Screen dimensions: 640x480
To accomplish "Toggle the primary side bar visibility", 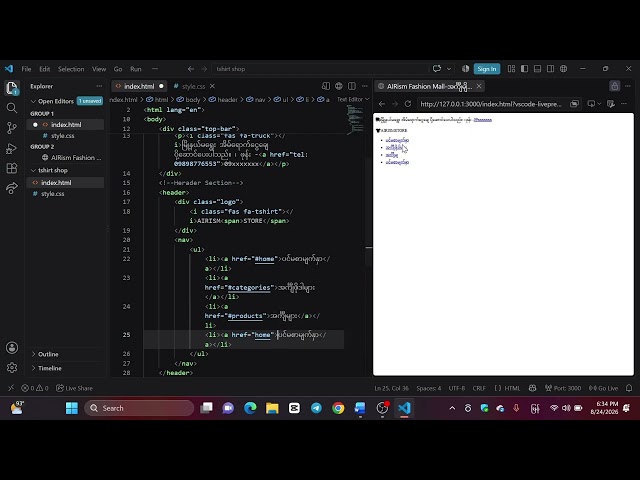I will [524, 69].
